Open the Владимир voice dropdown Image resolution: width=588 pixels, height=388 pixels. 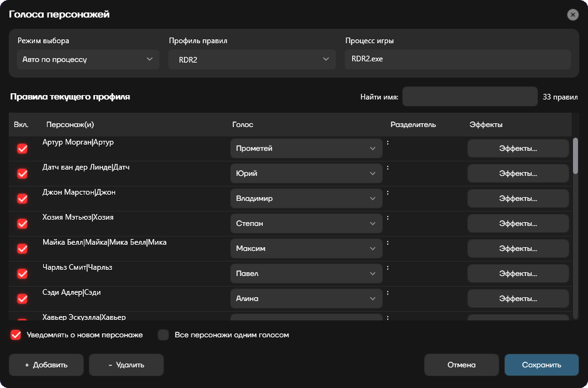[x=307, y=198]
